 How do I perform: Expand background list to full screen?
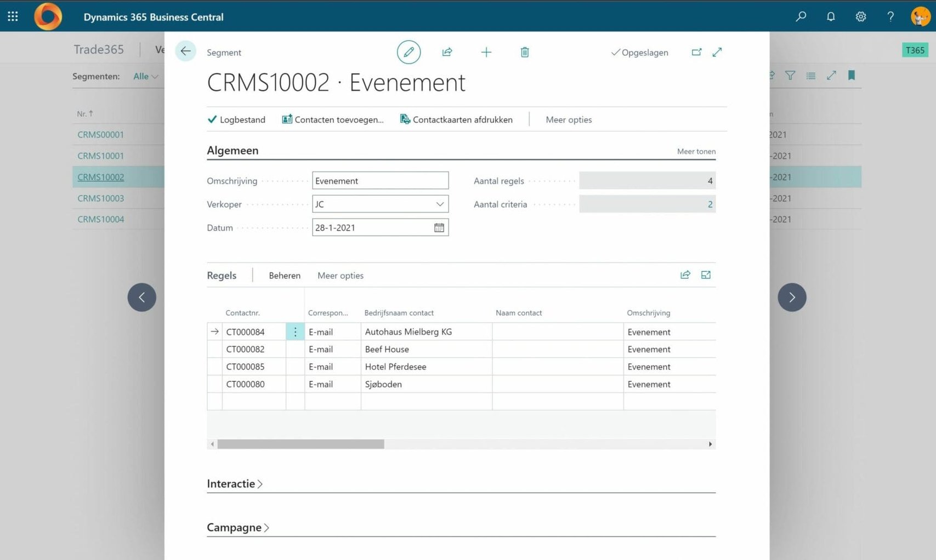tap(831, 76)
